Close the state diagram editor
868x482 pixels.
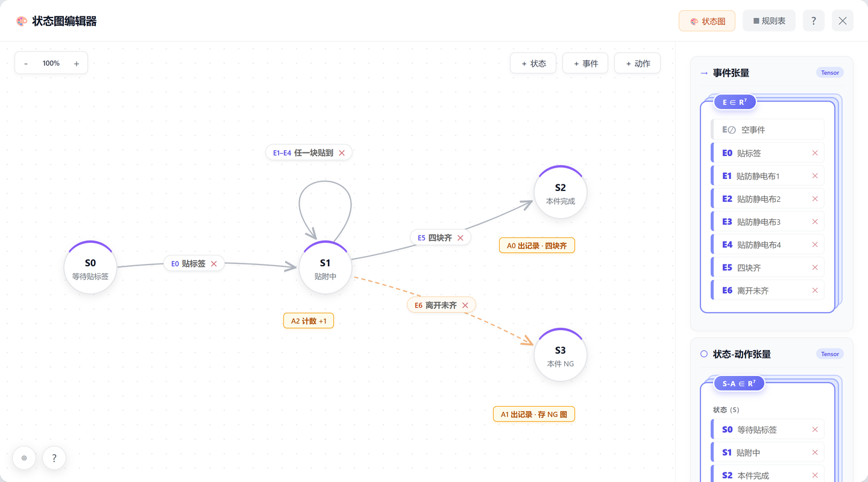843,20
